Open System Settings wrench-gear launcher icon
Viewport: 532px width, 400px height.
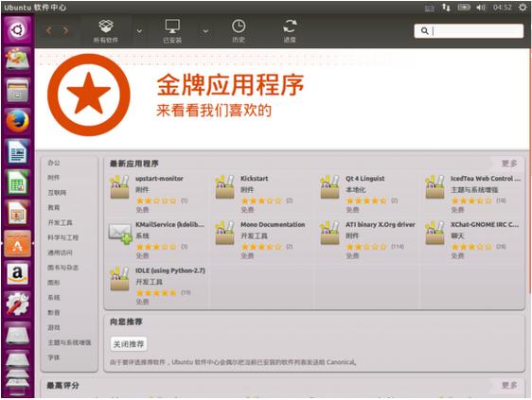(x=18, y=304)
